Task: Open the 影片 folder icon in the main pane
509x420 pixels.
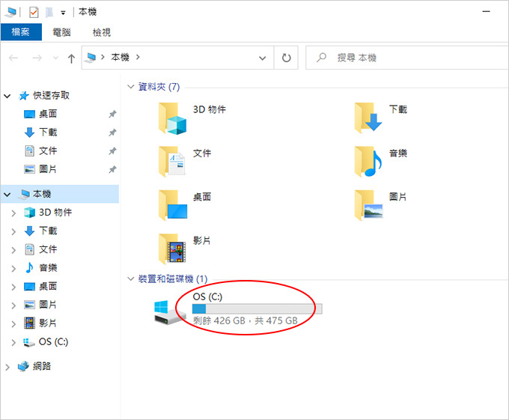Action: [x=172, y=249]
